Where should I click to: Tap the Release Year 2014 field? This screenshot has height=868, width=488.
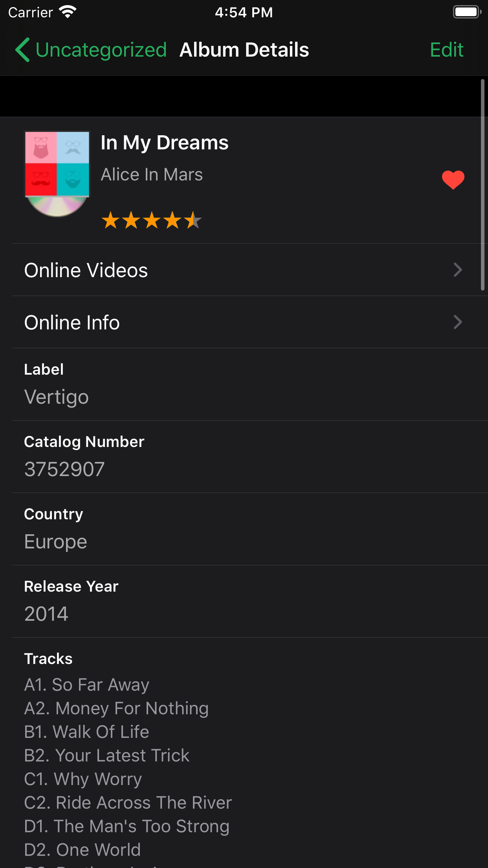46,614
